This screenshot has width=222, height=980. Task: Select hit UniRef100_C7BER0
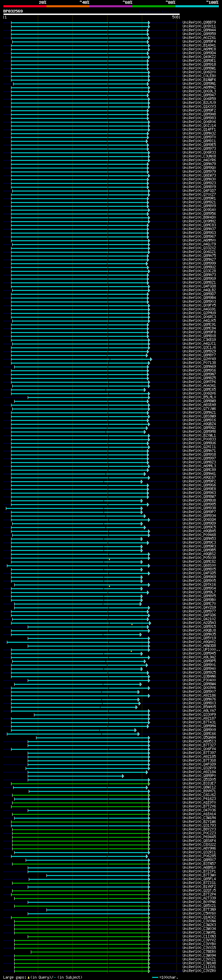[x=199, y=952]
